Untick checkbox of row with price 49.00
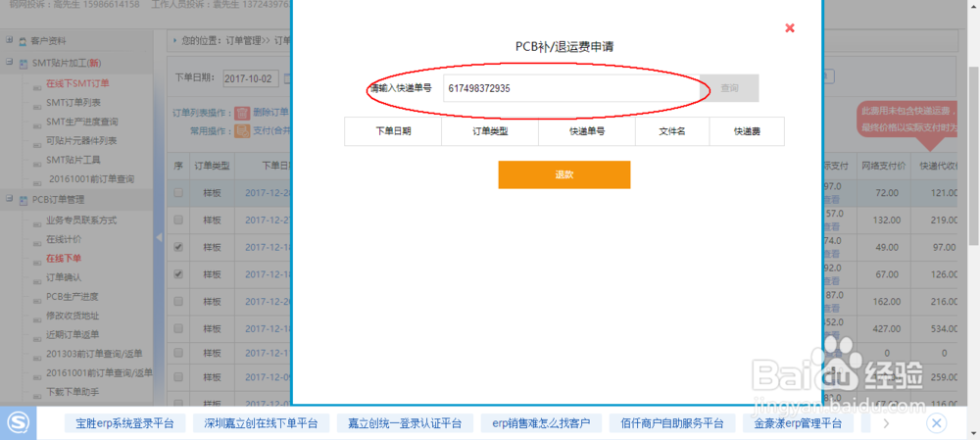980x440 pixels. [x=178, y=247]
